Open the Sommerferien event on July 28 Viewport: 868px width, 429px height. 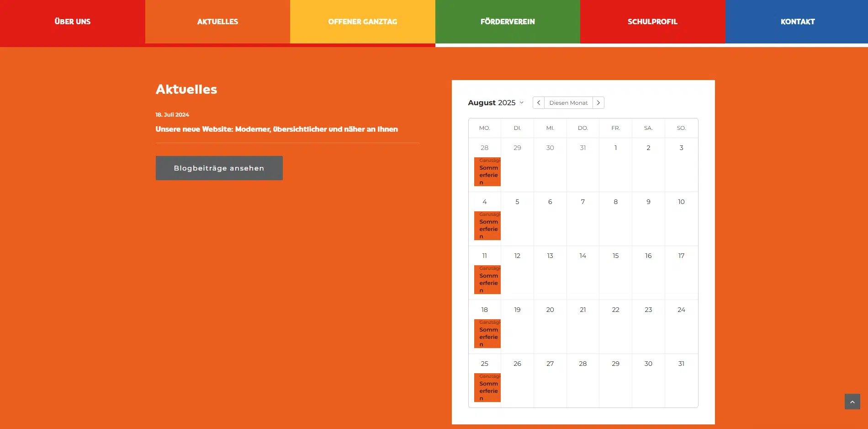487,172
